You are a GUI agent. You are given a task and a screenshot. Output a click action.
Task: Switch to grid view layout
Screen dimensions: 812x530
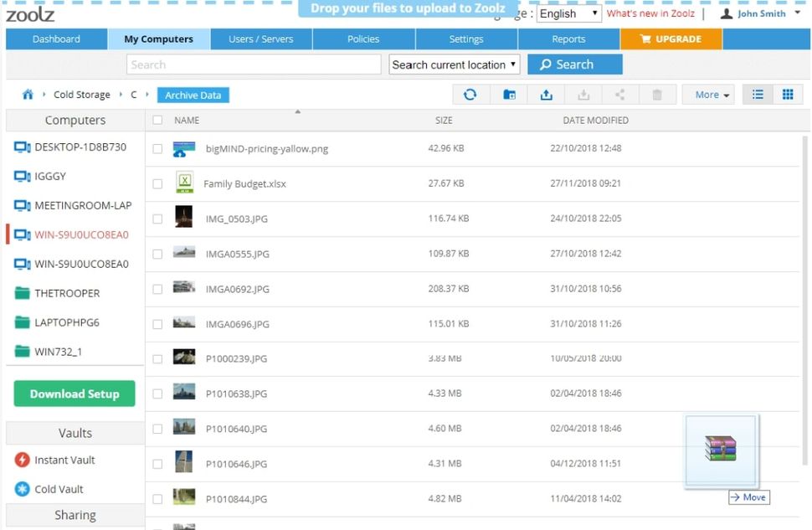tap(787, 94)
